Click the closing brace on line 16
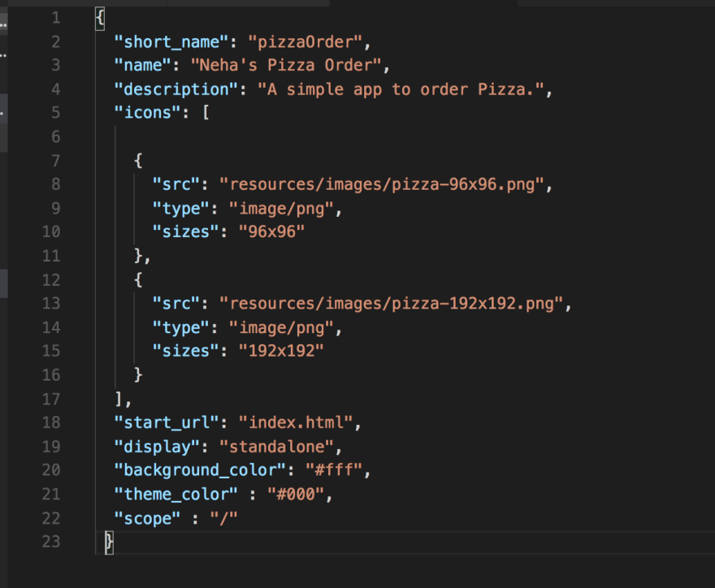This screenshot has height=588, width=715. click(138, 375)
